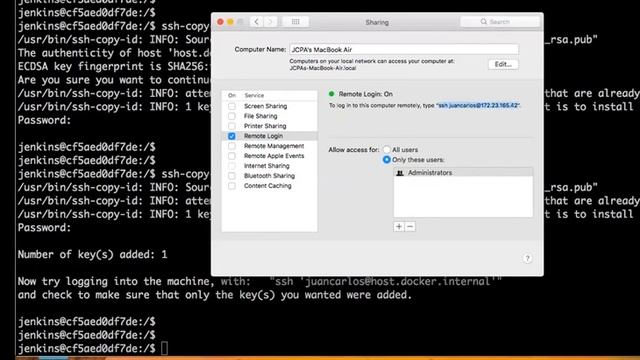Go back with the toolbar back arrow
The height and width of the screenshot is (360, 640).
pos(256,22)
